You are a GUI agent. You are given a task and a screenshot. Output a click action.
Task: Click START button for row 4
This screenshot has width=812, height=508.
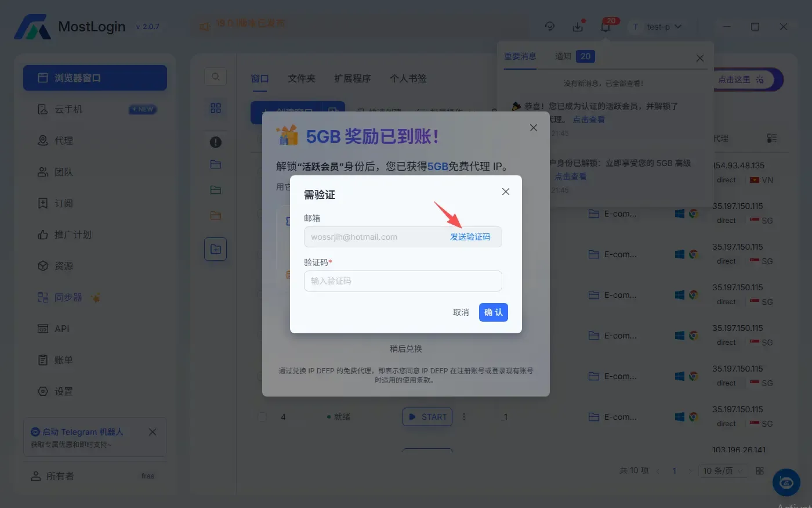point(427,417)
